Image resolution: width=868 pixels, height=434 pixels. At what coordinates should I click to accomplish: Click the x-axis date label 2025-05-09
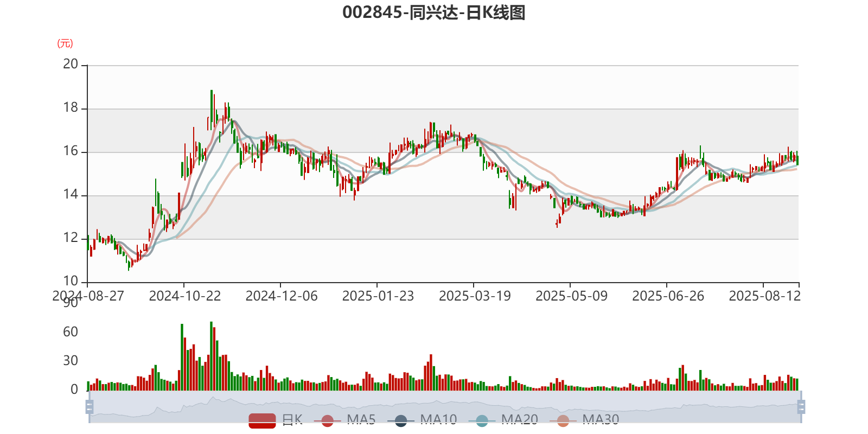571,296
